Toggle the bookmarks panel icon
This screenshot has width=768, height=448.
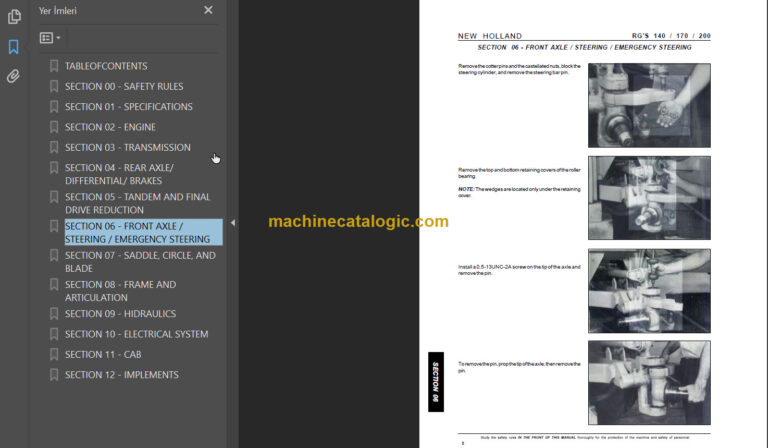pos(14,47)
